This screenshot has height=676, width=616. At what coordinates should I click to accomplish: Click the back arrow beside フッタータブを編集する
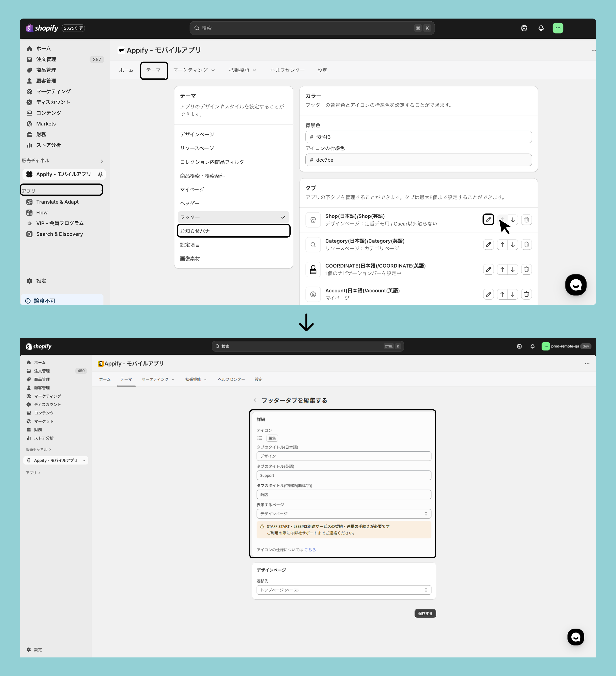click(x=256, y=400)
